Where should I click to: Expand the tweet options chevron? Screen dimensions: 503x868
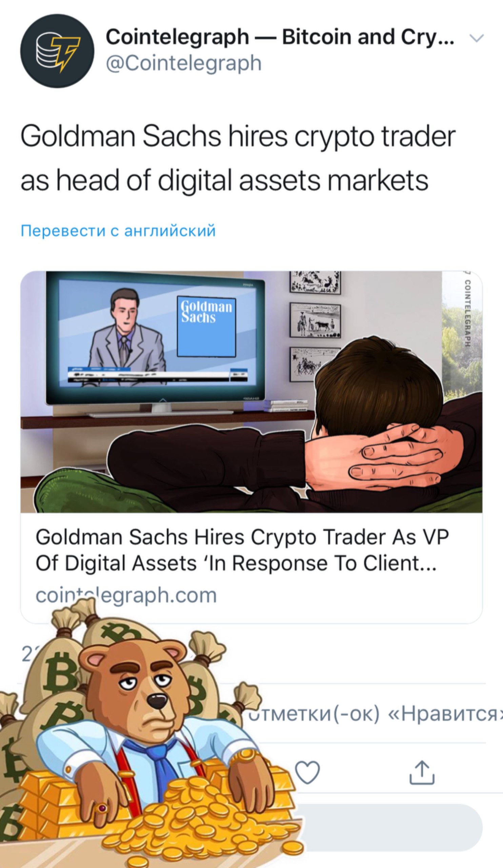point(477,38)
